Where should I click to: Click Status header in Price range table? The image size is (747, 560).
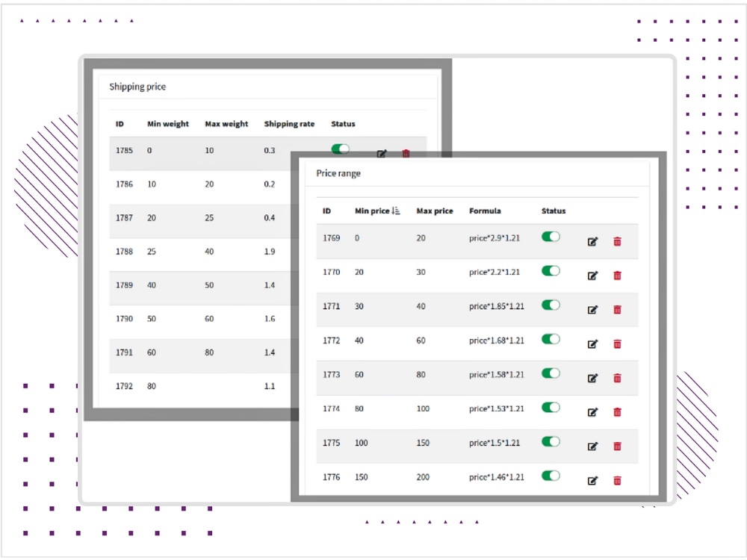[x=554, y=211]
